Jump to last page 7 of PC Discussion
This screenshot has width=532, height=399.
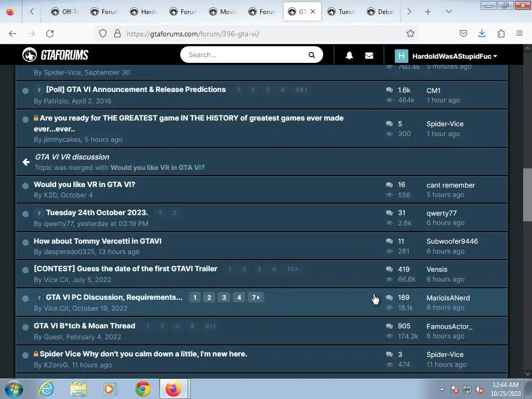(256, 298)
